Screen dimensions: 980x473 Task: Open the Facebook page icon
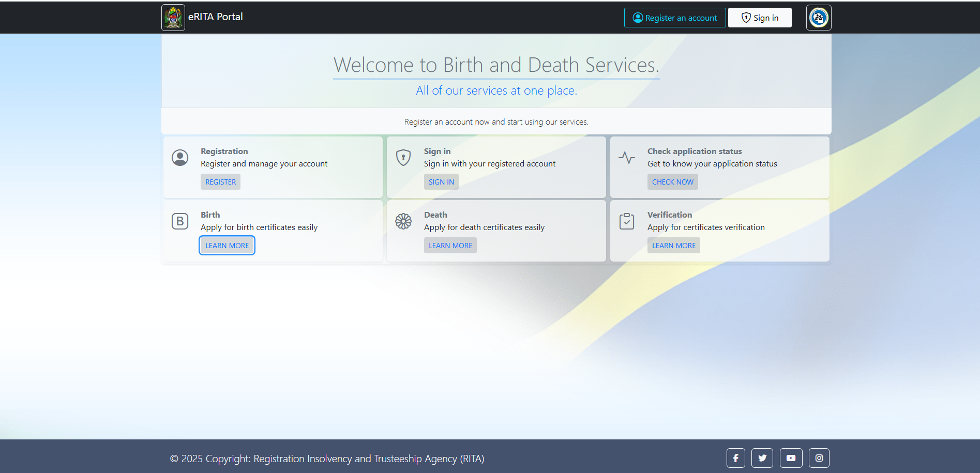click(x=736, y=458)
